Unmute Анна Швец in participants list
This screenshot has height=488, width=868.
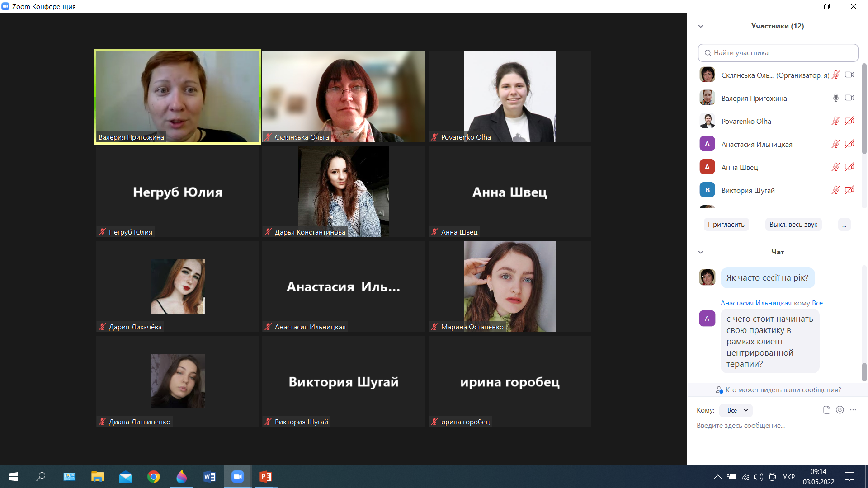click(x=836, y=167)
